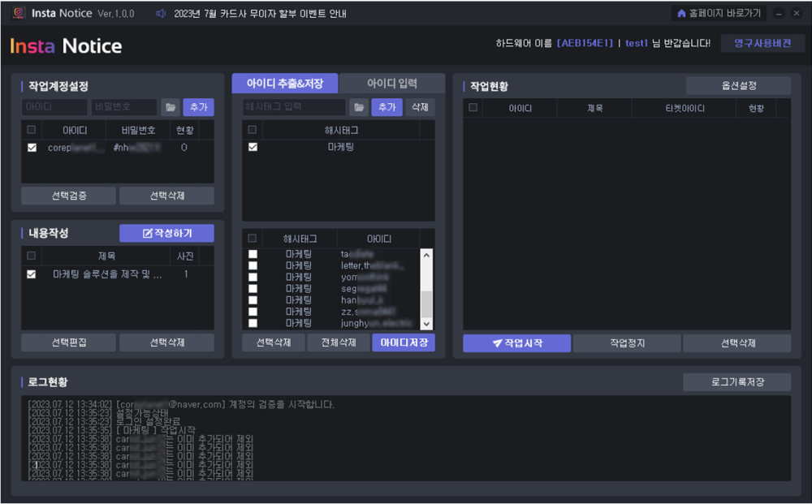Screen dimensions: 812x504
Task: Click the [AEB154E1] hardware name text
Action: [x=585, y=44]
